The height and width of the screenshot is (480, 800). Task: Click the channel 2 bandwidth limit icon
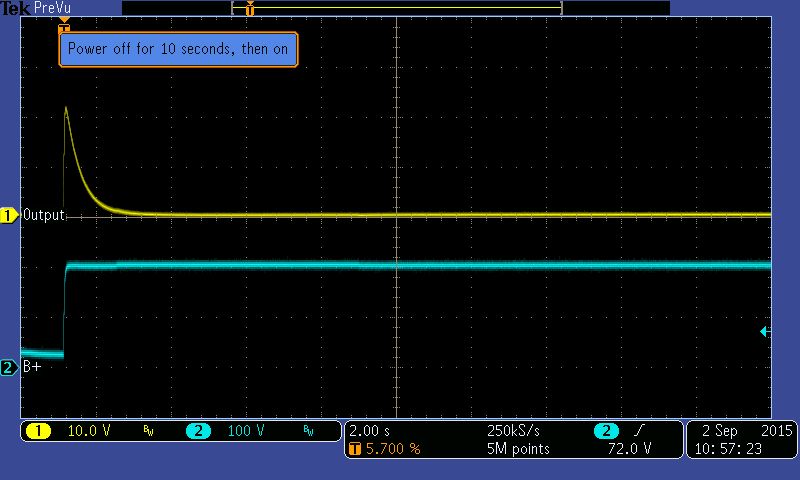pyautogui.click(x=308, y=431)
